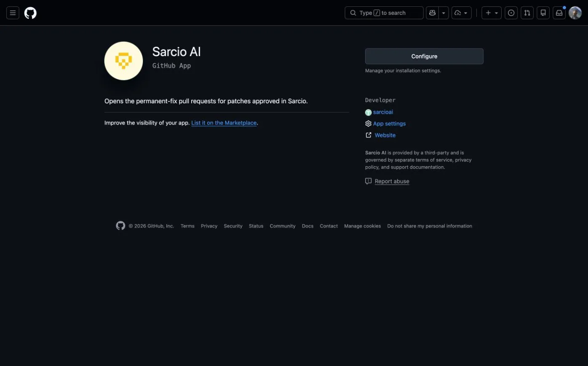Expand the Copilot dropdown arrow

444,13
